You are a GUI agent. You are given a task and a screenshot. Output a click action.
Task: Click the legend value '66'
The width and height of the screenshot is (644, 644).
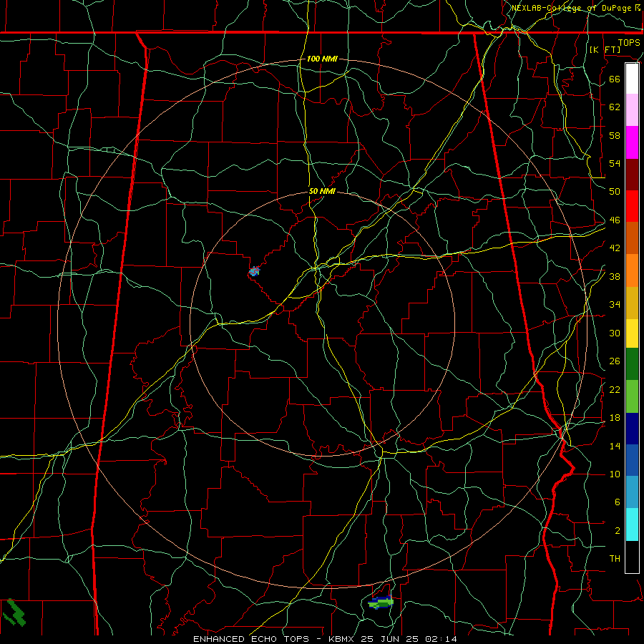[615, 79]
